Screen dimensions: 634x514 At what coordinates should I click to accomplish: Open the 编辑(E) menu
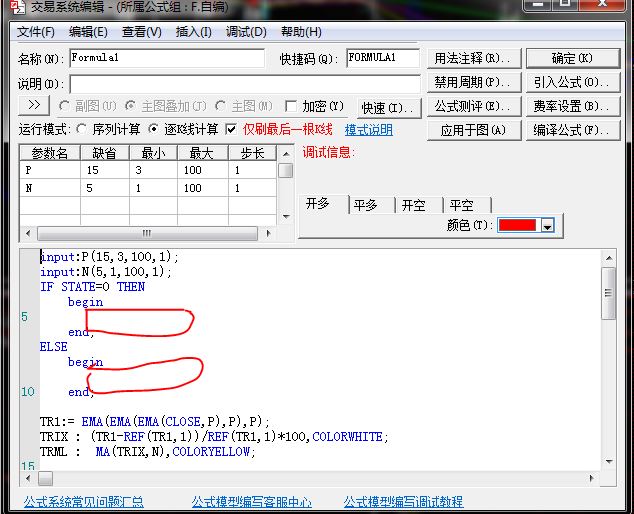pyautogui.click(x=88, y=32)
